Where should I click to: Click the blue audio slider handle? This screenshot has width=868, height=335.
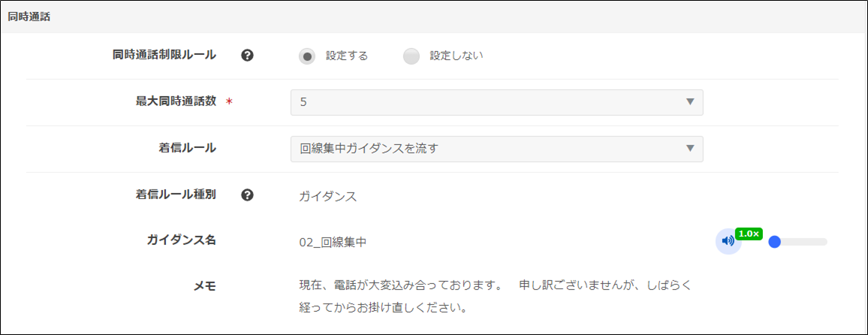pyautogui.click(x=775, y=242)
